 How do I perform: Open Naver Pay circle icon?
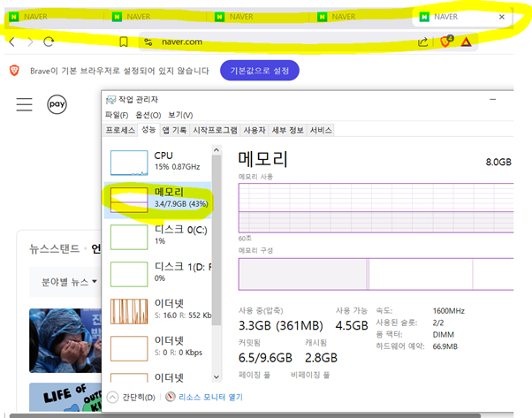57,104
